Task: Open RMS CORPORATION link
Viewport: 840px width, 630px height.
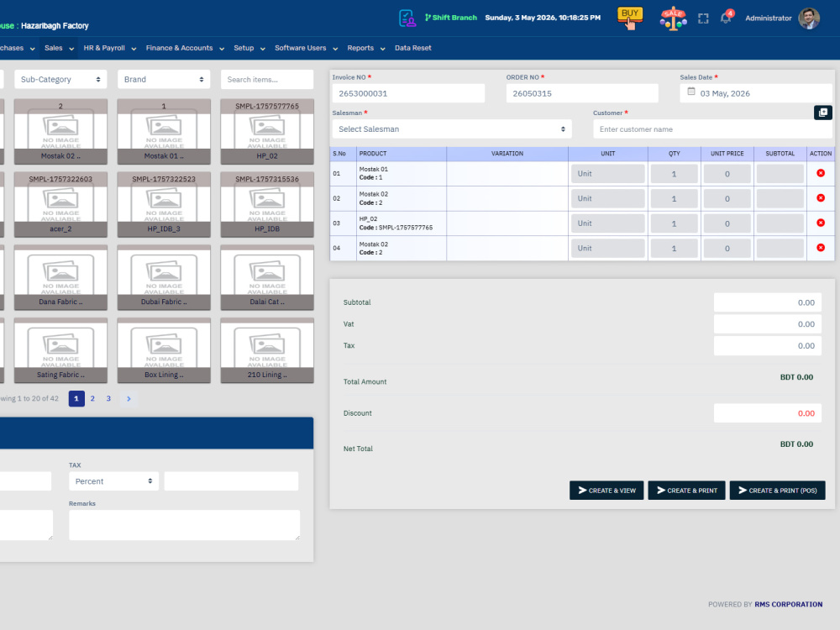Action: (789, 604)
